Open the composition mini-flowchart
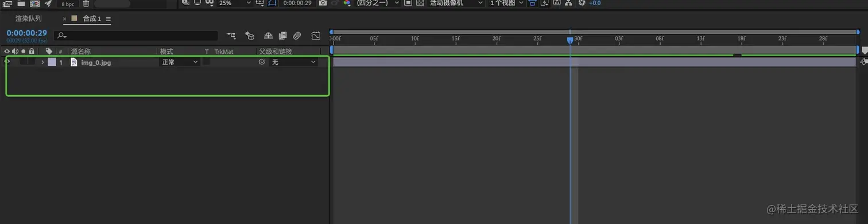The height and width of the screenshot is (224, 868). click(231, 36)
